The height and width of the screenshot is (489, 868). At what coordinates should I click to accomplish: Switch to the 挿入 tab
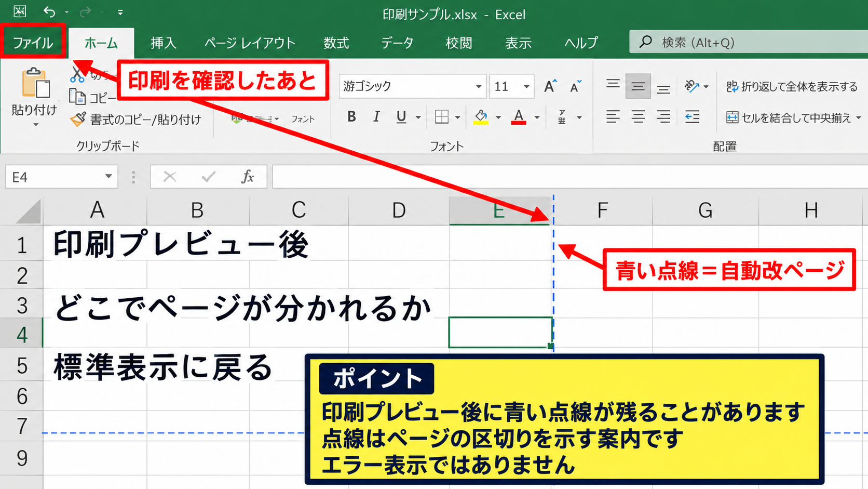(x=164, y=43)
